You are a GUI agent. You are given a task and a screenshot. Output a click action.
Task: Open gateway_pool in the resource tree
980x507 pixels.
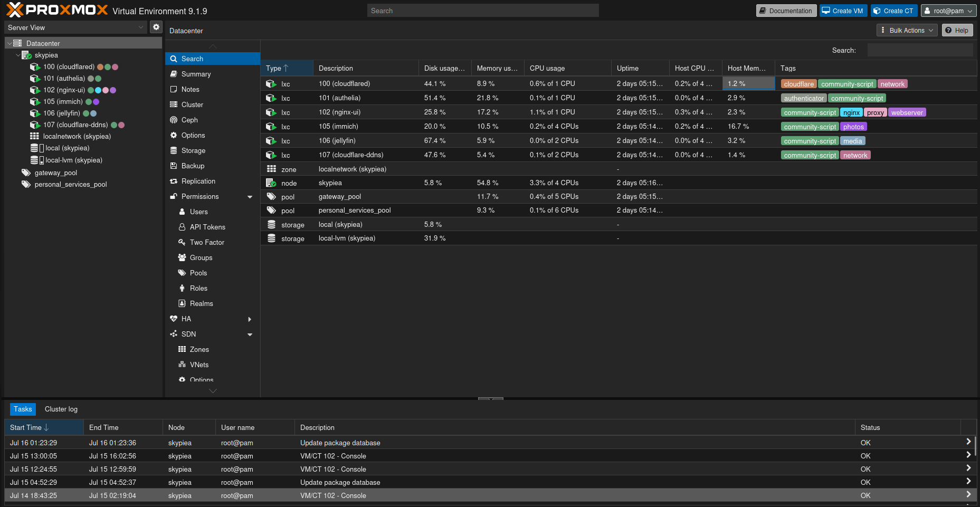pyautogui.click(x=56, y=173)
